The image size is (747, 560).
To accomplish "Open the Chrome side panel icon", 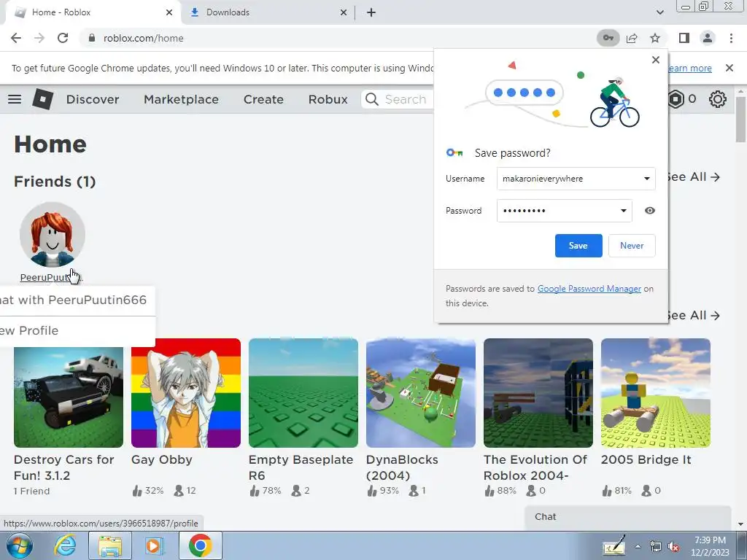I will (684, 38).
